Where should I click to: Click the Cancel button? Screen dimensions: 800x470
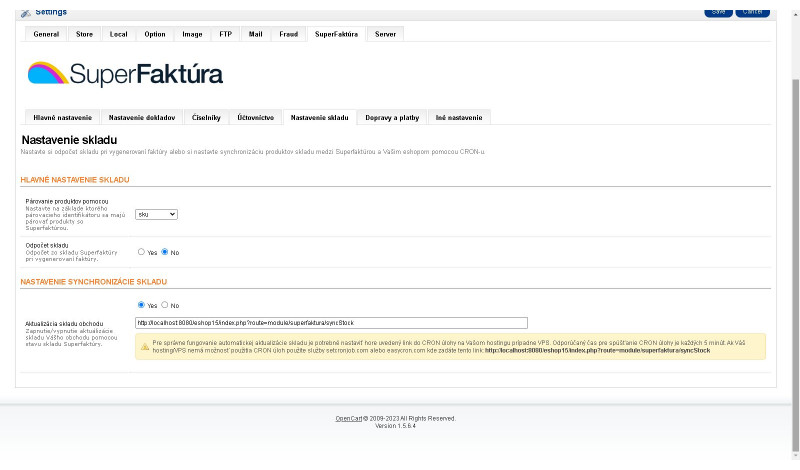(753, 12)
